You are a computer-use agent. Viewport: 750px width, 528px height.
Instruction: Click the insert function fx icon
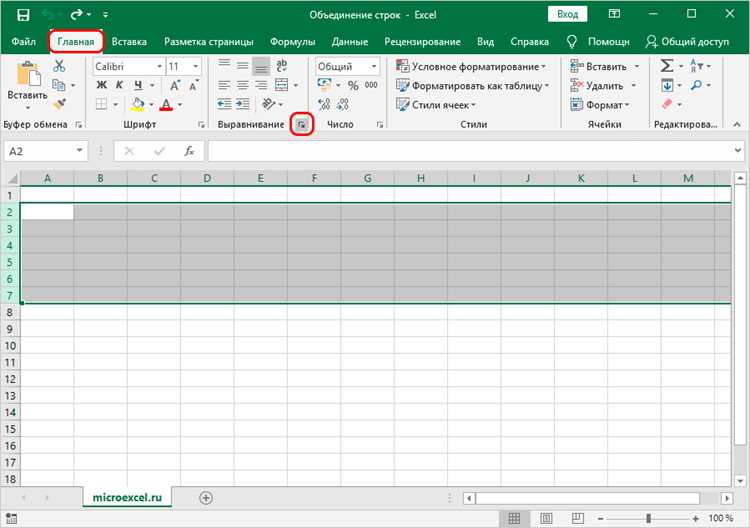coord(189,151)
